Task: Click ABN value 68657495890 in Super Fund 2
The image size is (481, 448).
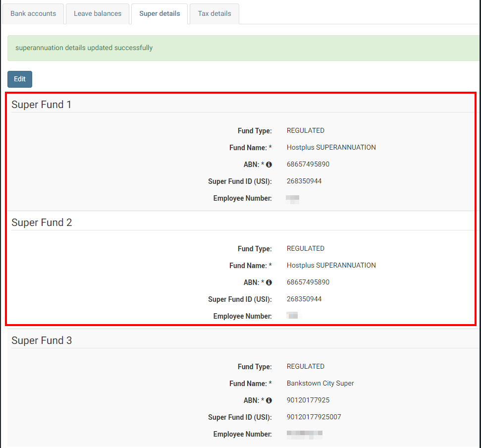Action: coord(308,282)
